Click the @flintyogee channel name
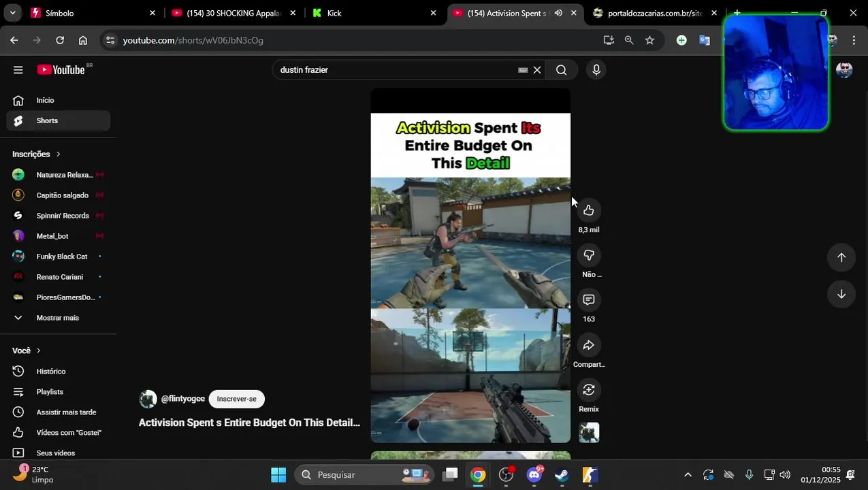868x490 pixels. [x=183, y=399]
